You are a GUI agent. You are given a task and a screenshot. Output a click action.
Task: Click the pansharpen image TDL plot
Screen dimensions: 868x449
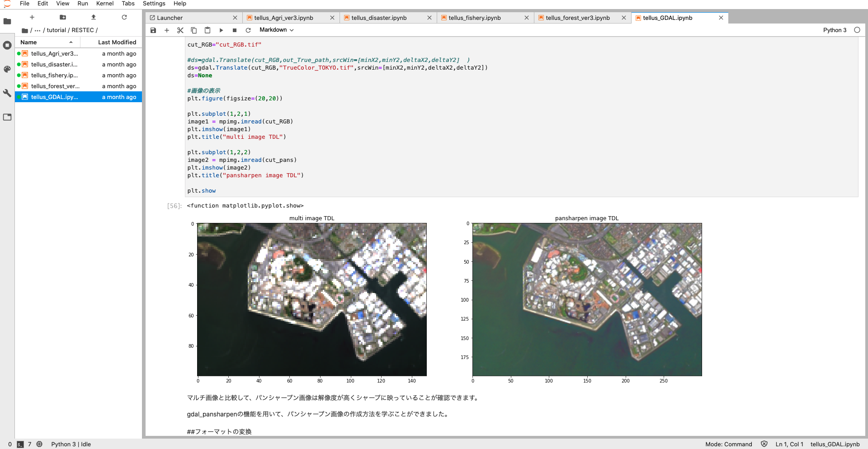click(x=587, y=299)
